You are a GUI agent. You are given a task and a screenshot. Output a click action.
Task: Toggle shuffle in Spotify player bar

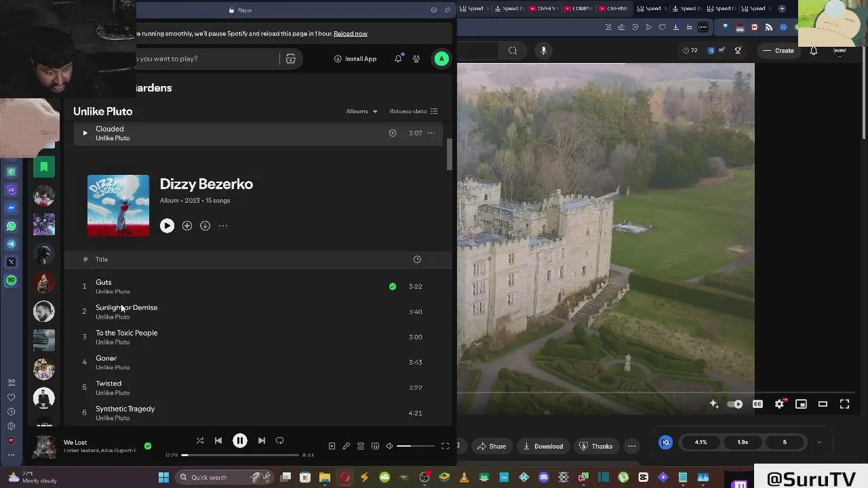pos(200,441)
